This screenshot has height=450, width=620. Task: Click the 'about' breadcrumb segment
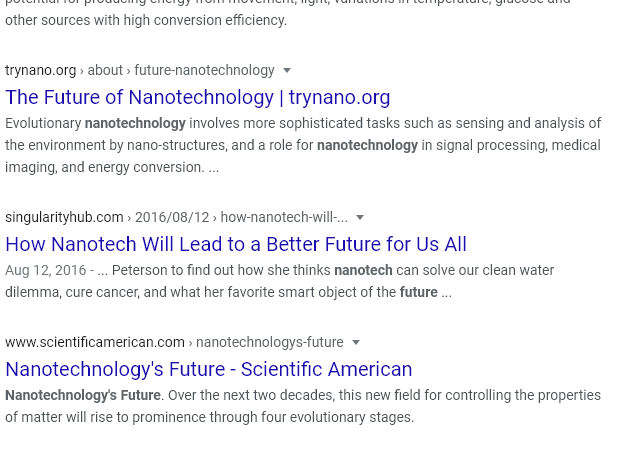(x=105, y=70)
